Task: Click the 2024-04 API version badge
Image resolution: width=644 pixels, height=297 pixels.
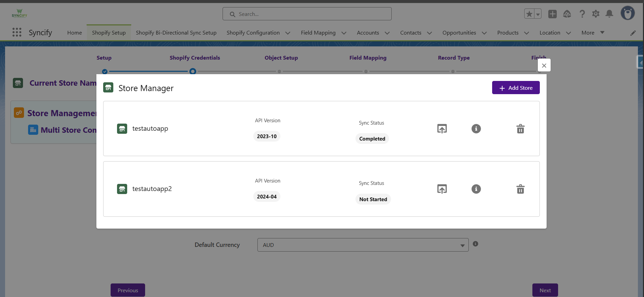Action: point(267,196)
